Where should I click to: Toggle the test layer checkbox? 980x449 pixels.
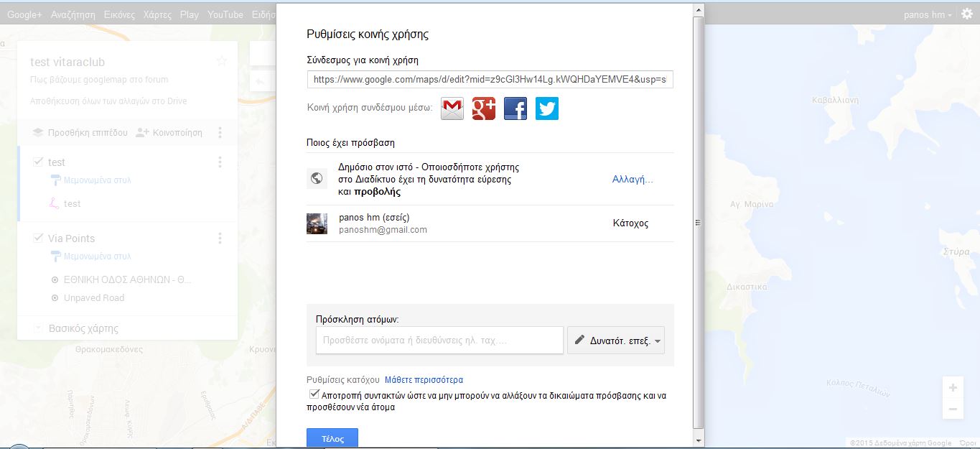[x=38, y=162]
